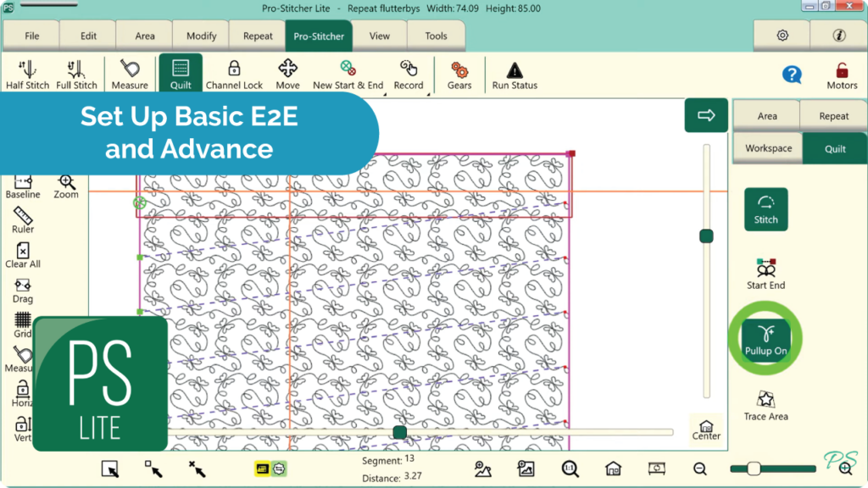Switch to the Workspace tab
Image resolution: width=868 pixels, height=488 pixels.
click(x=768, y=148)
